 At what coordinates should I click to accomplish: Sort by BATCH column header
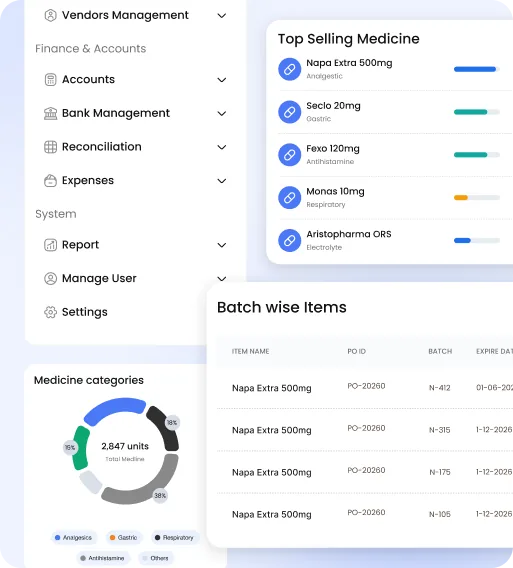pyautogui.click(x=440, y=351)
